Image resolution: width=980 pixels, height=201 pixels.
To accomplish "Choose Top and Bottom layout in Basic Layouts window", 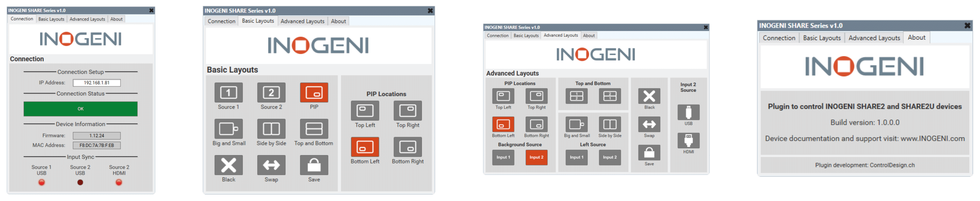I will (x=314, y=129).
